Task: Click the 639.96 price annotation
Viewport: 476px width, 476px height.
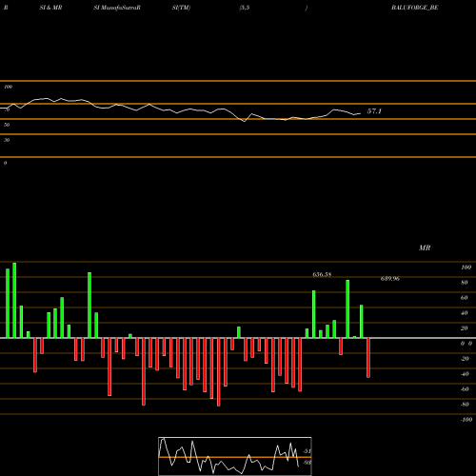Action: point(390,279)
